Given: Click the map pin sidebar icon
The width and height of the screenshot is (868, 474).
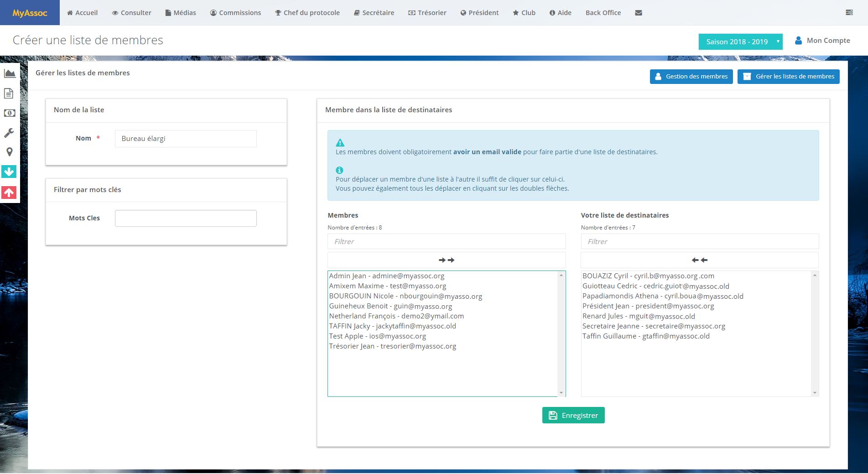Looking at the screenshot, I should [9, 152].
